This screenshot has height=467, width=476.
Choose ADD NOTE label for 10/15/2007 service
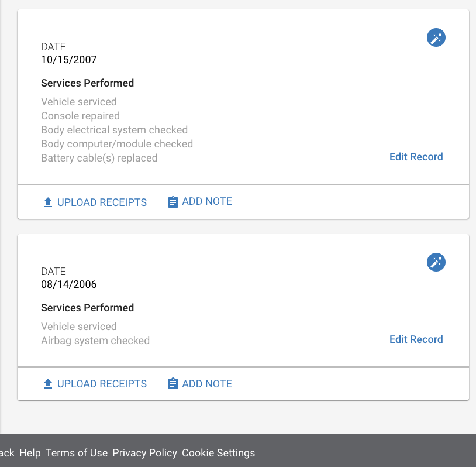tap(207, 201)
